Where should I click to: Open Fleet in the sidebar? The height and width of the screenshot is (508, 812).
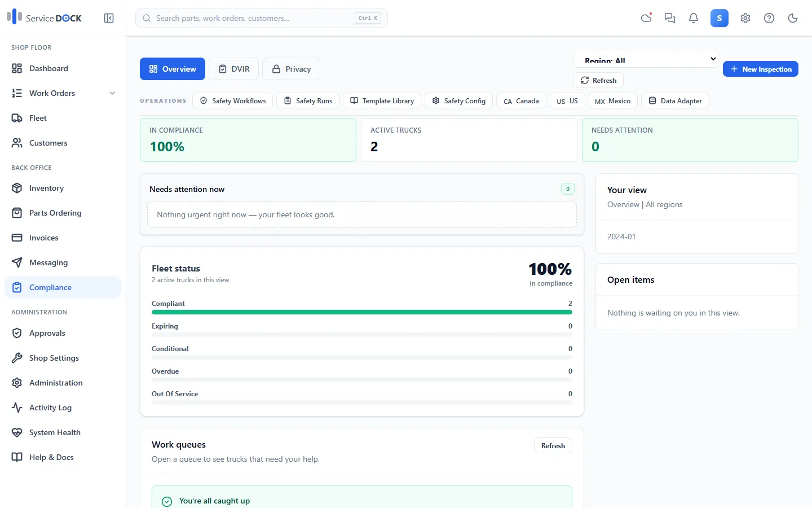[63, 118]
